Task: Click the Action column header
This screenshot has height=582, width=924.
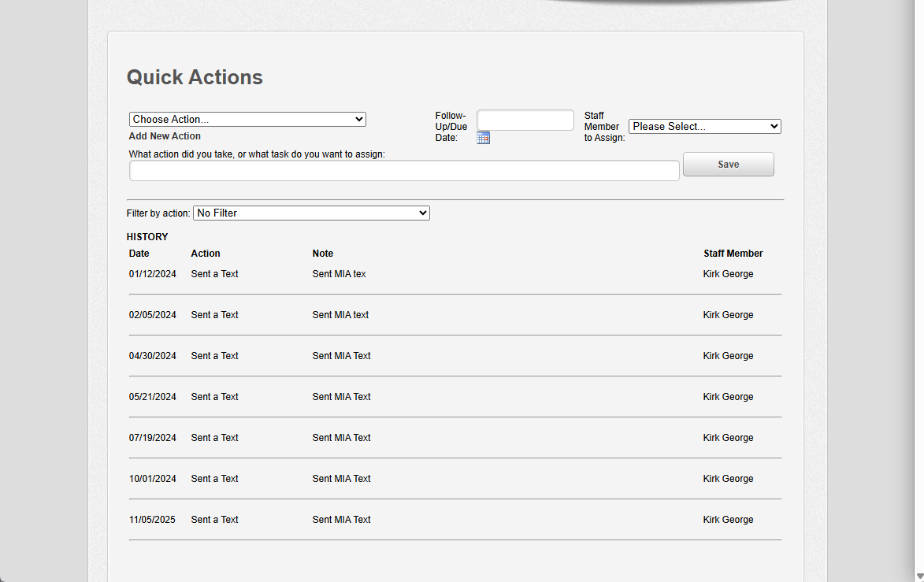Action: coord(206,254)
